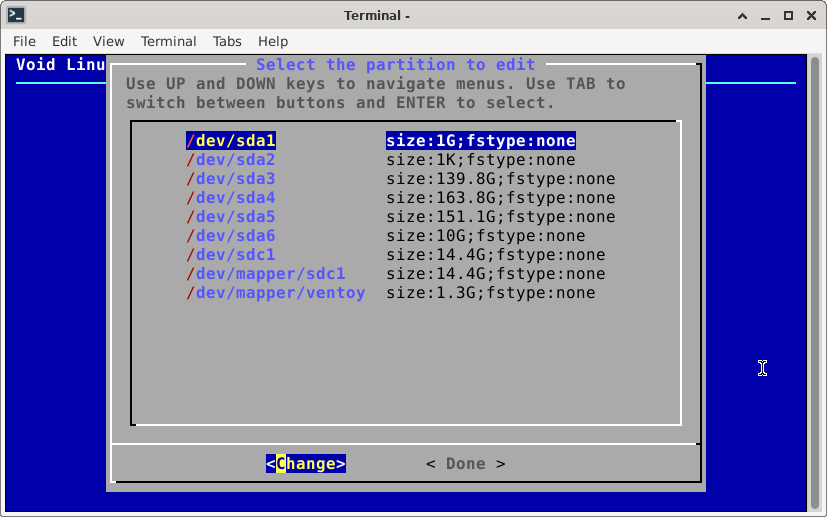Select the /dev/sdc1 partition row

(x=231, y=255)
